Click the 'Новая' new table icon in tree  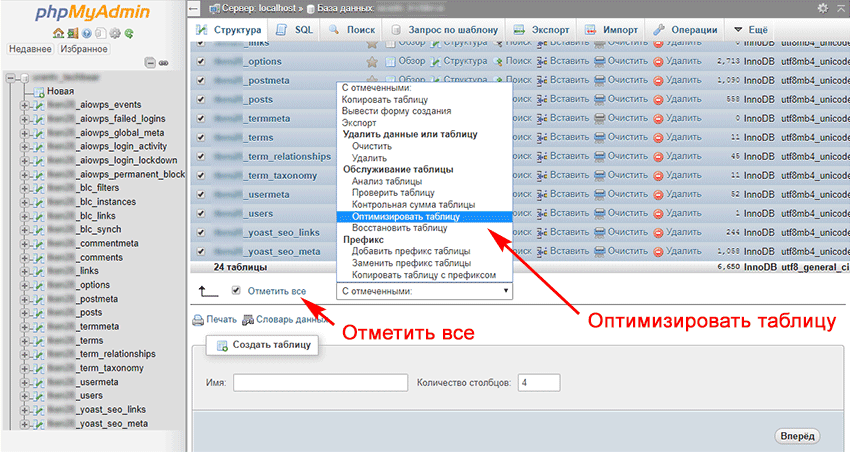coord(39,91)
